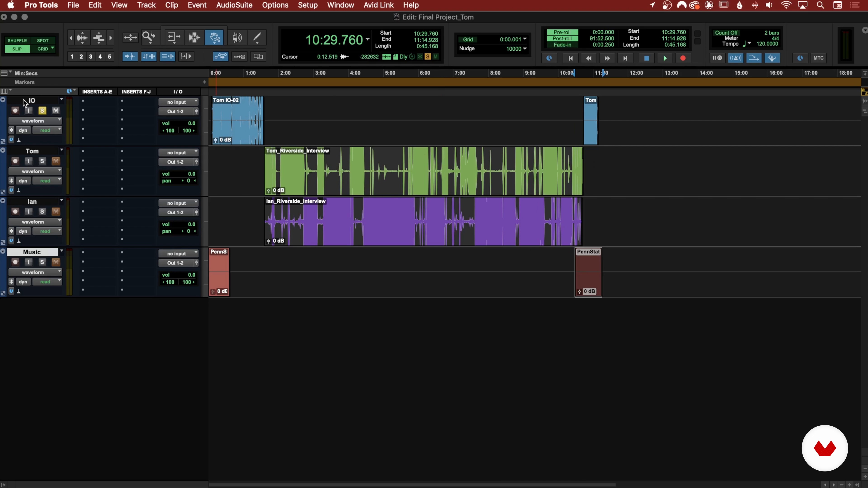
Task: Click the Tom track volume value
Action: [192, 174]
